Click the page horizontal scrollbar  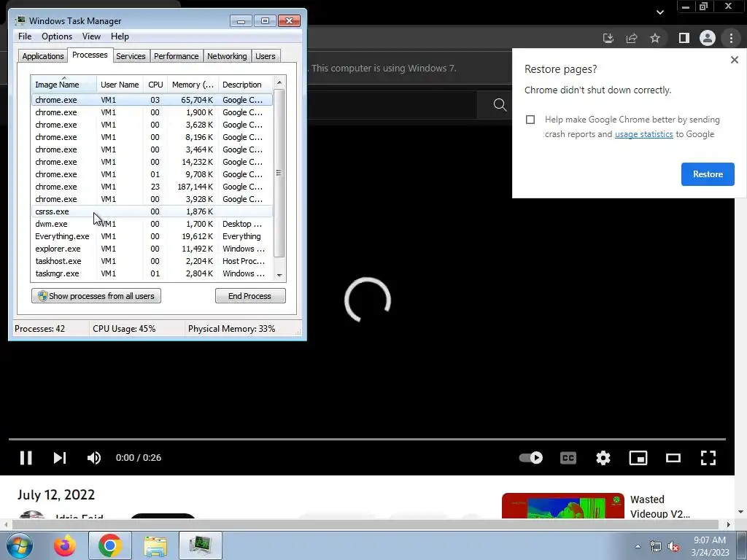367,524
